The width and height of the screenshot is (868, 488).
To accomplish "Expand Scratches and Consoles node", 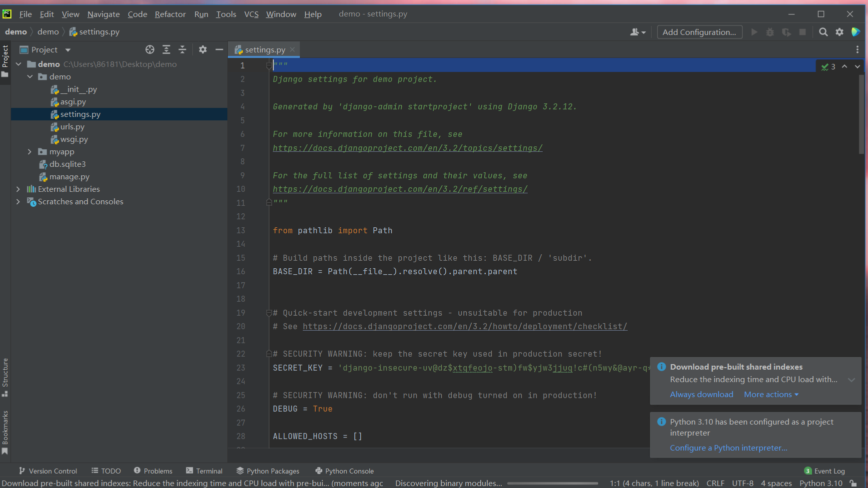I will tap(18, 201).
